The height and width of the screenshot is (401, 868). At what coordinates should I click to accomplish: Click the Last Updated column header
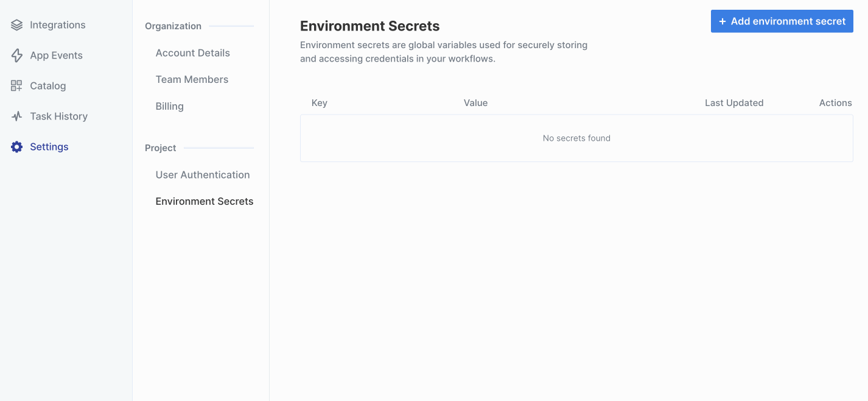coord(733,103)
